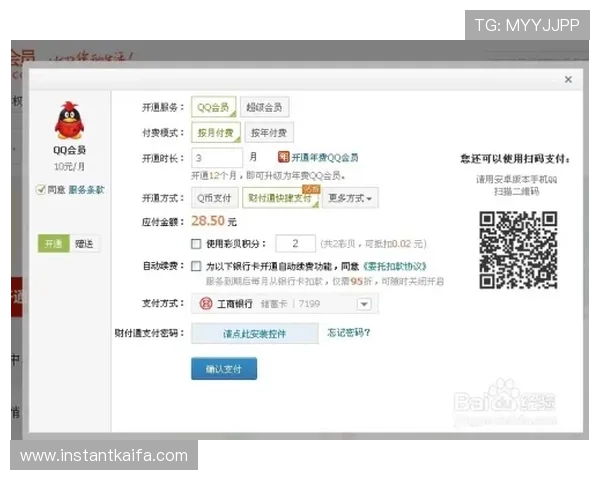This screenshot has height=480, width=600.
Task: Select QQ会员 service option
Action: click(x=214, y=107)
